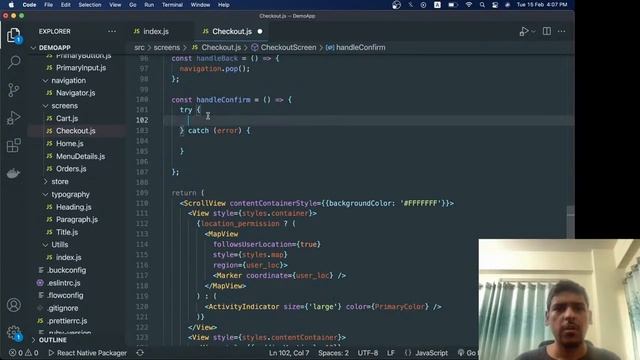Viewport: 640px width, 360px height.
Task: Open the Go menu
Action: (133, 5)
